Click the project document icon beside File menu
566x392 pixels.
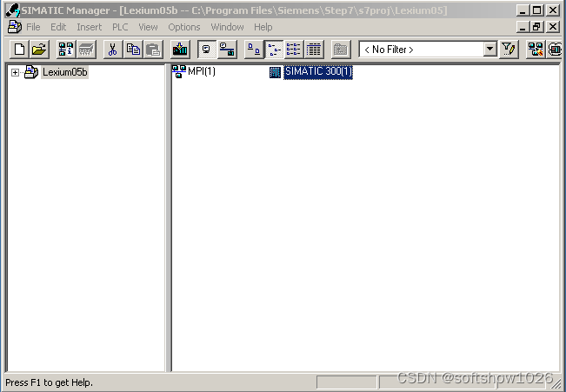coord(15,27)
